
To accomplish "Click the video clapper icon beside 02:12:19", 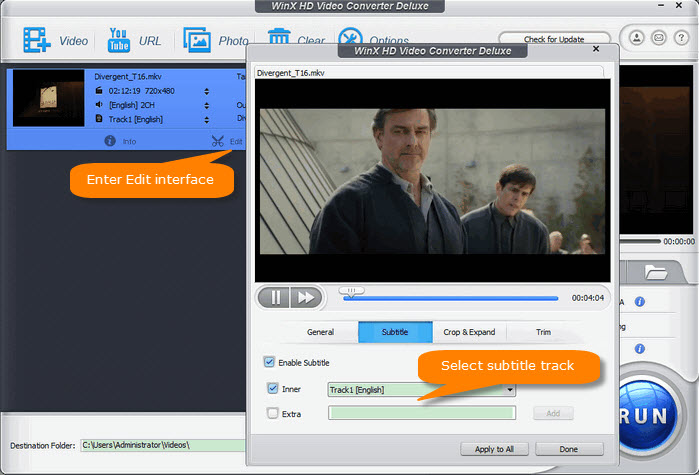I will (99, 90).
